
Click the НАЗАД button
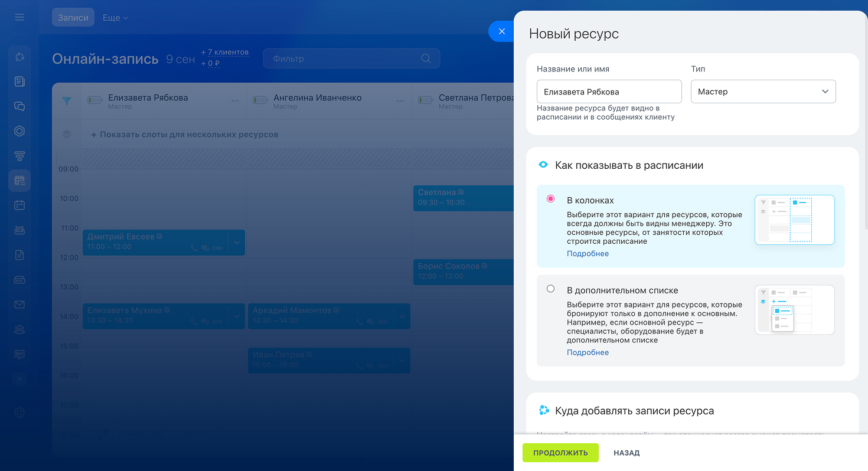(626, 453)
